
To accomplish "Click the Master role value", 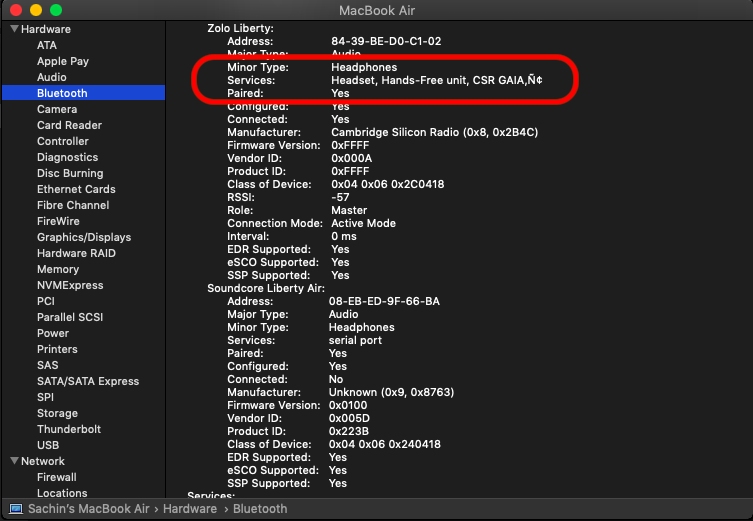I will tap(349, 210).
